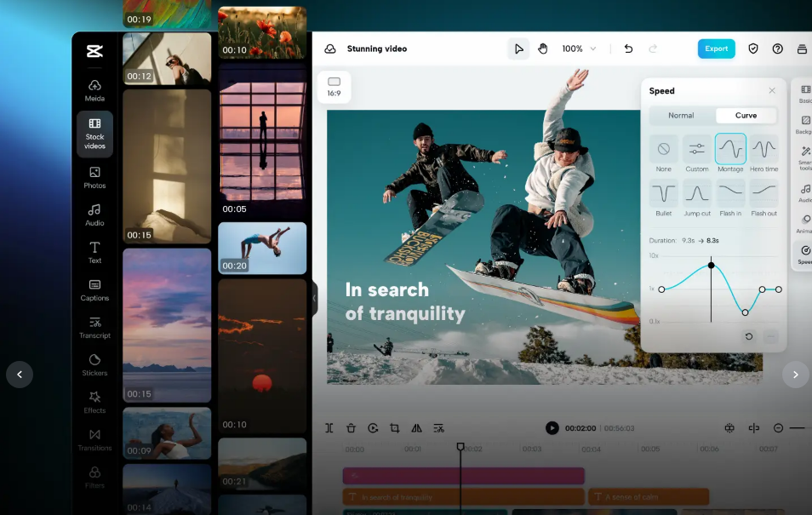Image resolution: width=812 pixels, height=515 pixels.
Task: Open the 100% zoom level dropdown
Action: point(579,49)
